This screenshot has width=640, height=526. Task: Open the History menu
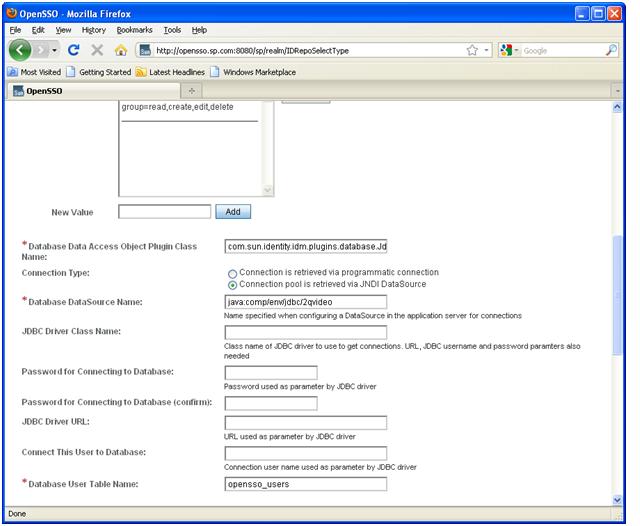(x=94, y=30)
